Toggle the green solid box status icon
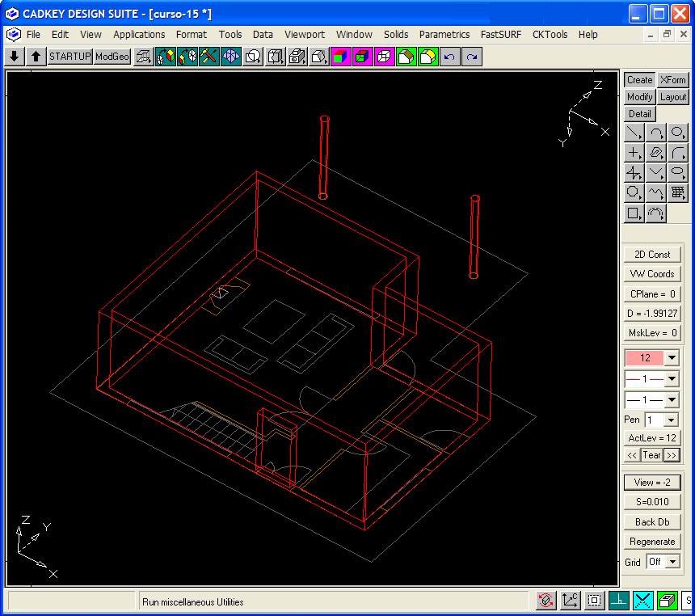Viewport: 695px width, 616px height. tap(667, 601)
